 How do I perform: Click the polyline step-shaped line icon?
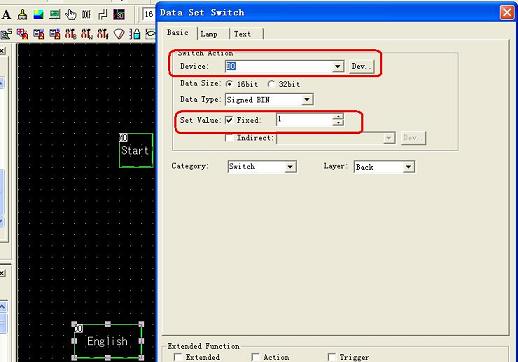click(x=103, y=15)
